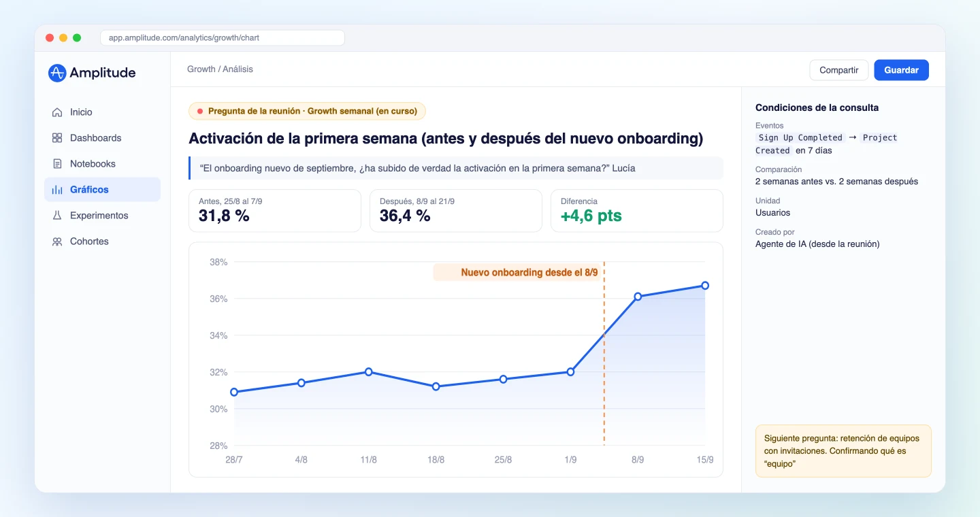Click the Experimentos flask icon
The height and width of the screenshot is (517, 980).
[57, 216]
